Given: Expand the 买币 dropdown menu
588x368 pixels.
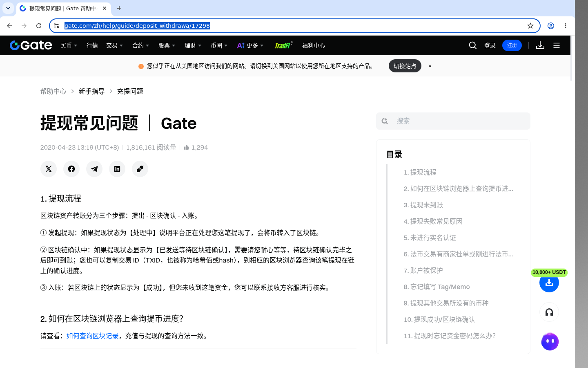Looking at the screenshot, I should [69, 45].
